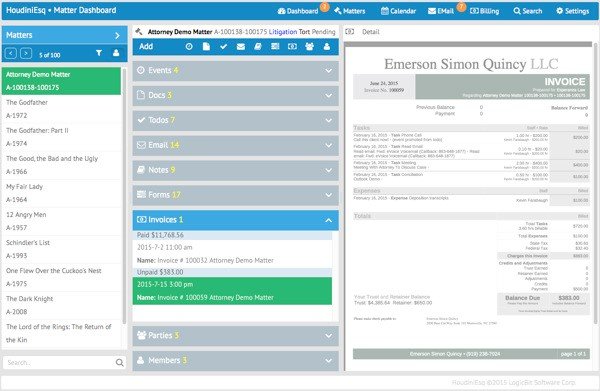Click the Add button
This screenshot has height=391, width=600.
click(146, 47)
